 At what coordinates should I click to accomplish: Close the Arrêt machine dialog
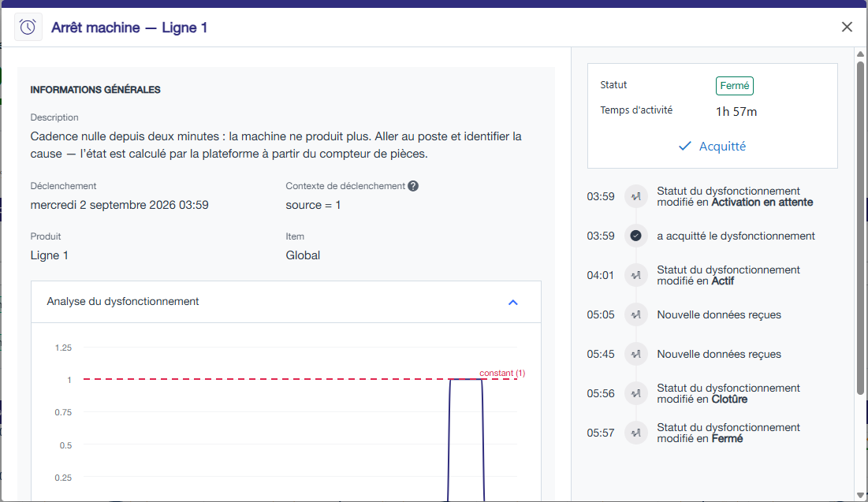point(847,27)
